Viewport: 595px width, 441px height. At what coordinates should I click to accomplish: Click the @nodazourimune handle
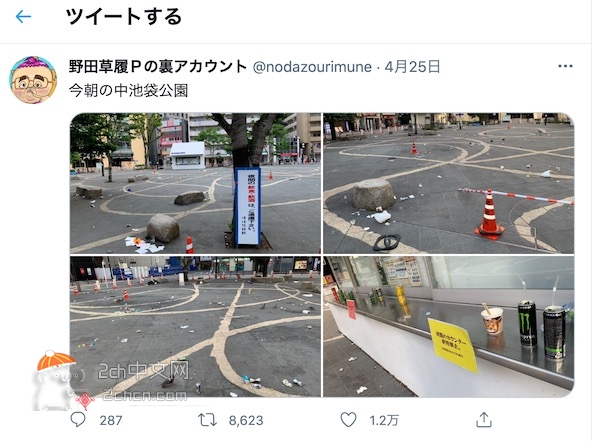pos(312,67)
